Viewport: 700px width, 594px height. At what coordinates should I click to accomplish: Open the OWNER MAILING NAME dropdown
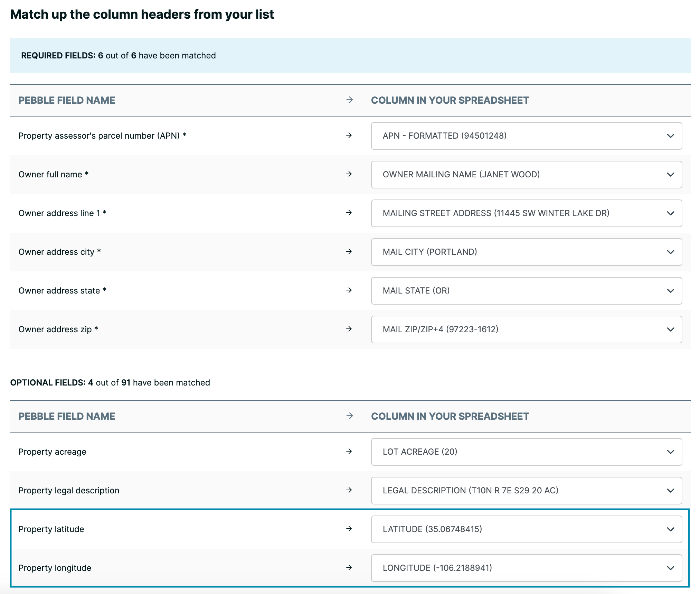pos(526,175)
